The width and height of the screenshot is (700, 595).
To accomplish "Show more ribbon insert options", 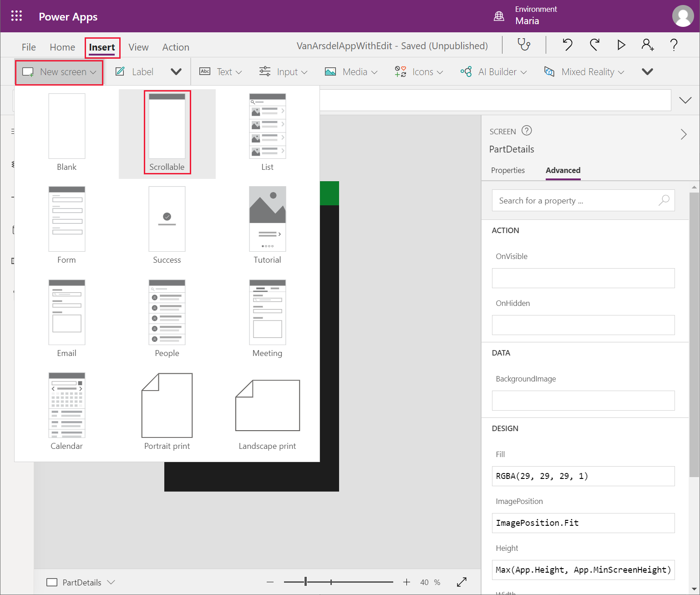I will [x=647, y=71].
